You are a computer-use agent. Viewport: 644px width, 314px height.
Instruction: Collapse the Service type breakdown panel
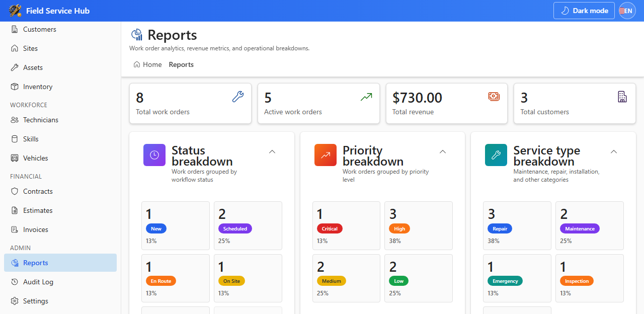pyautogui.click(x=614, y=151)
